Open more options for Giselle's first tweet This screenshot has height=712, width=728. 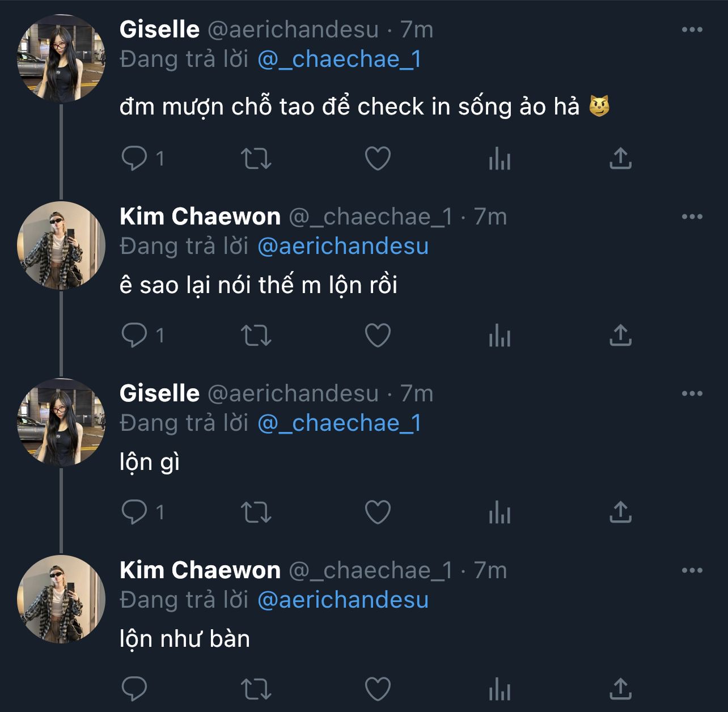692,30
